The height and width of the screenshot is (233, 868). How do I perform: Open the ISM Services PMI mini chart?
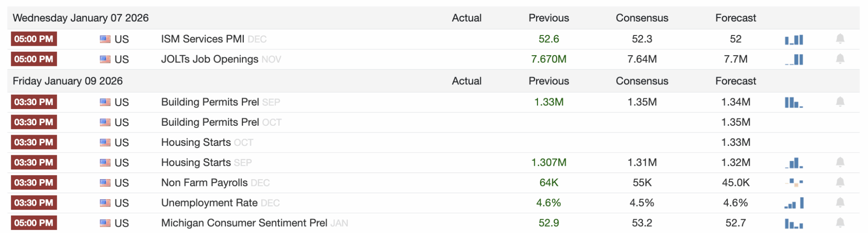pos(794,40)
